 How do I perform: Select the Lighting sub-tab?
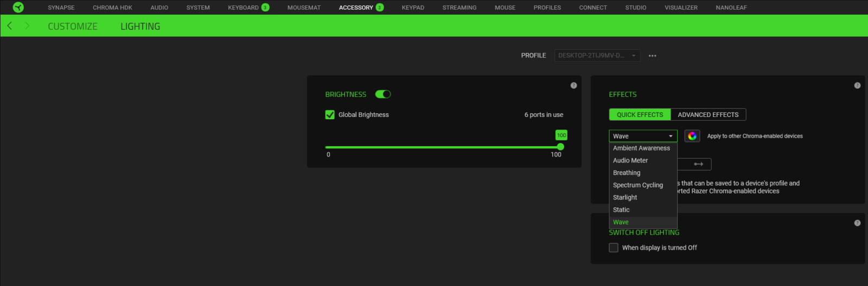point(140,26)
